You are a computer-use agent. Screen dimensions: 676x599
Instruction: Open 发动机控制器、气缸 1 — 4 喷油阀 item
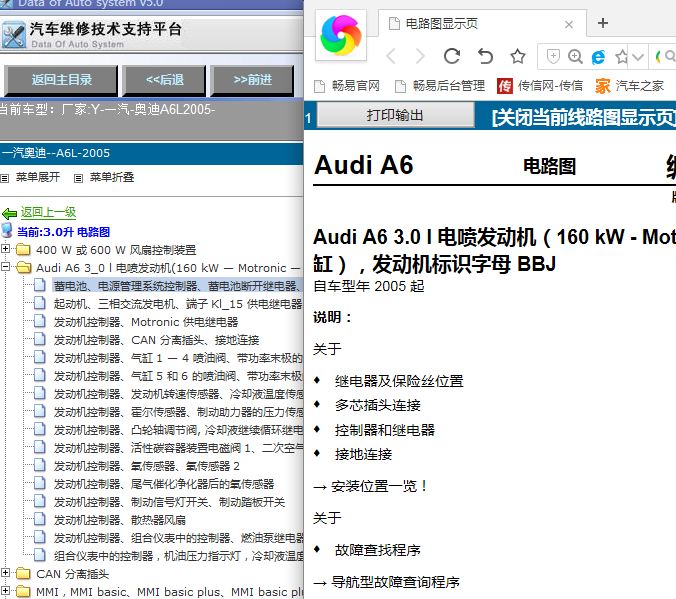[x=178, y=358]
